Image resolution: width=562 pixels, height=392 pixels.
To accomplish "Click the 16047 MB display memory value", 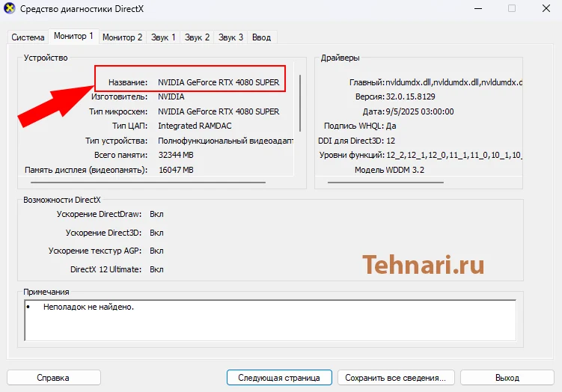I will [x=176, y=170].
